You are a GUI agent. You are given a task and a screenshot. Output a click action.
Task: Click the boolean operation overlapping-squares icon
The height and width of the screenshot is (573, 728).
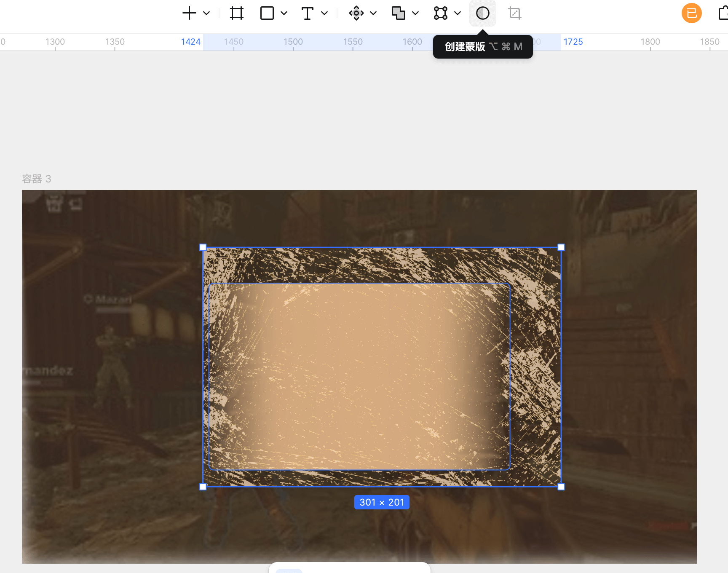pyautogui.click(x=398, y=13)
